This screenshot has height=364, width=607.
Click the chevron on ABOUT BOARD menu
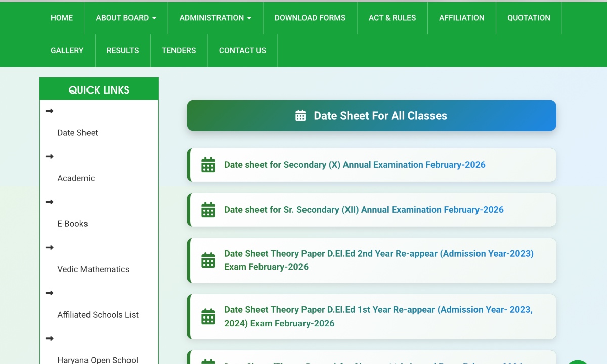point(154,18)
